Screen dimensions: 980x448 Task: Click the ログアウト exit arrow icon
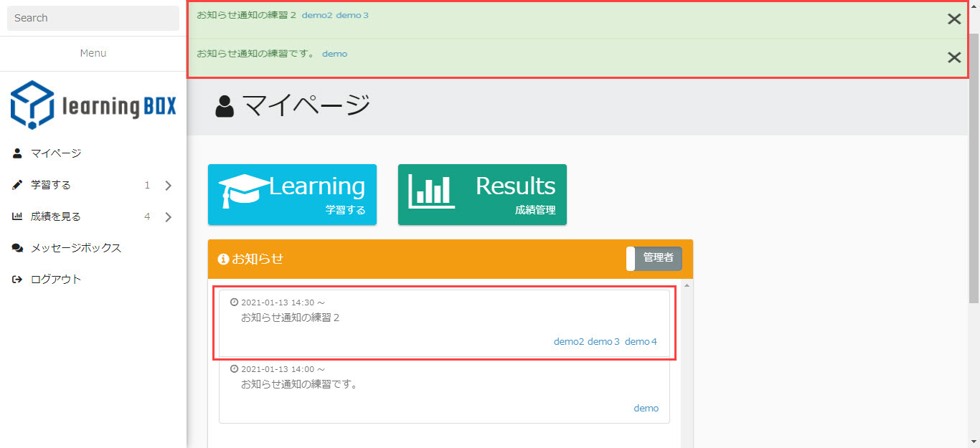coord(17,280)
